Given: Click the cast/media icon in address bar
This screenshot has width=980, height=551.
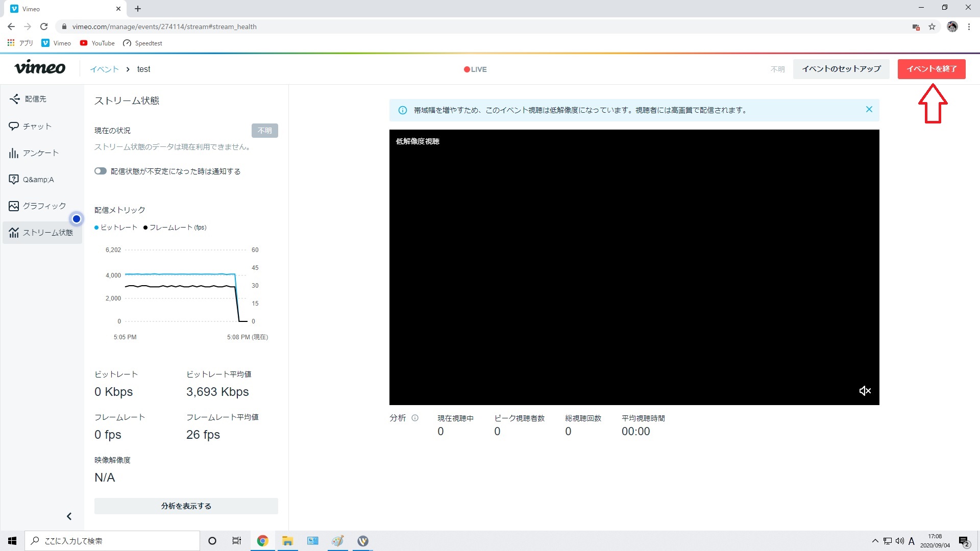Looking at the screenshot, I should pos(916,27).
